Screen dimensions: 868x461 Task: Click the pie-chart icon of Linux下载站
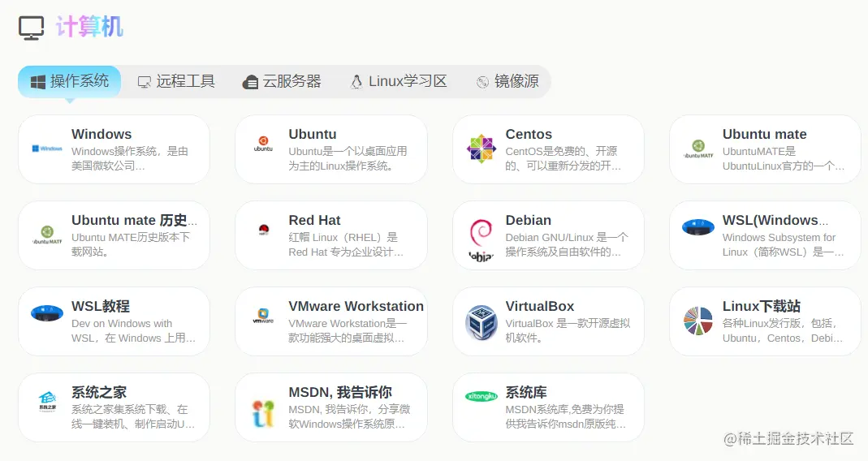pos(698,321)
